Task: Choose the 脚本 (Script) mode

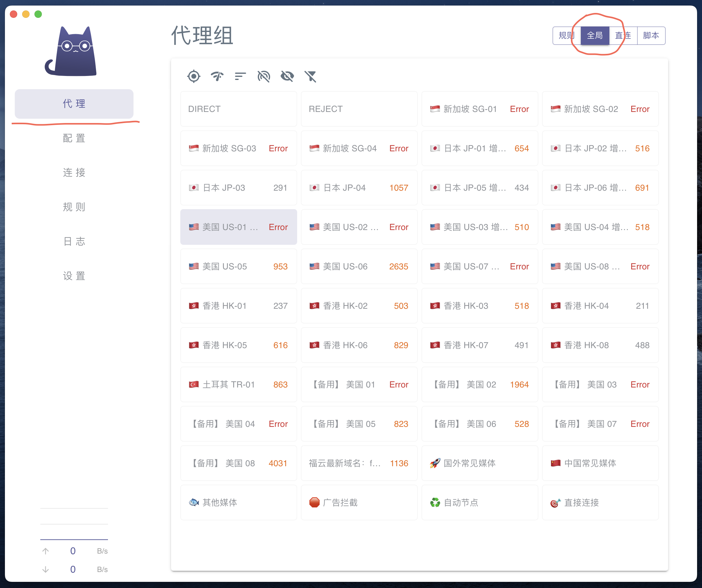Action: [x=651, y=35]
